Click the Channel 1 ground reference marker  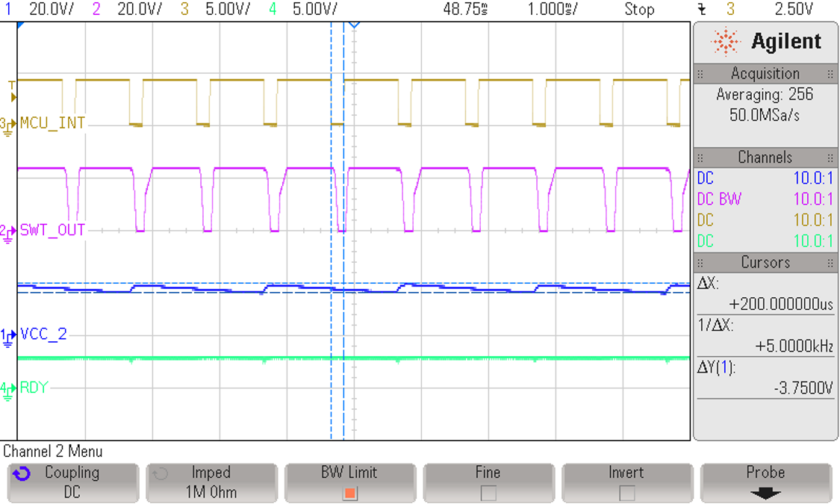coord(7,334)
